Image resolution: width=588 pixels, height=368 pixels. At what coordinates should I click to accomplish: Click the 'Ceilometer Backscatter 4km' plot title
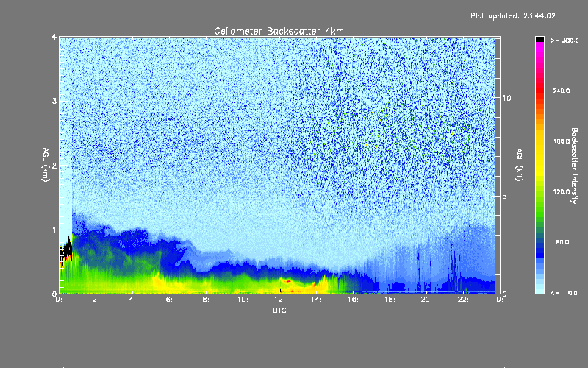click(279, 31)
